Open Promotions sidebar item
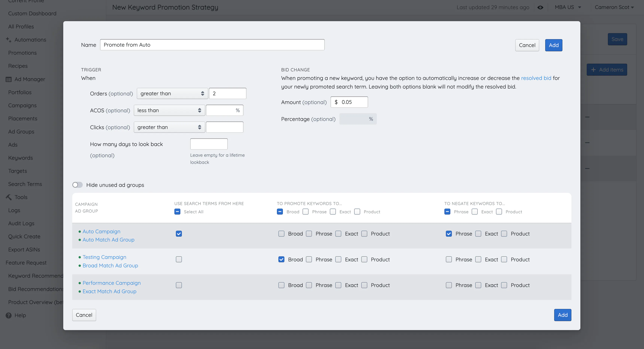644x349 pixels. pyautogui.click(x=22, y=53)
